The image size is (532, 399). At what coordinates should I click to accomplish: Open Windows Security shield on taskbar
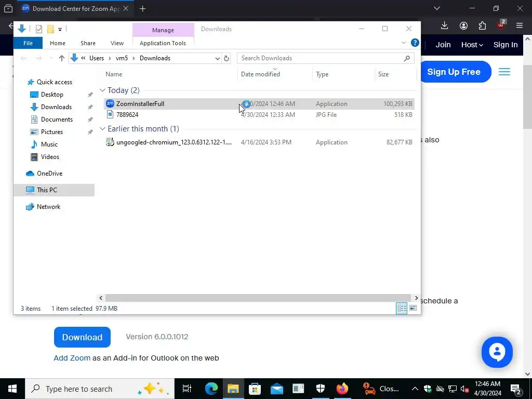click(320, 389)
